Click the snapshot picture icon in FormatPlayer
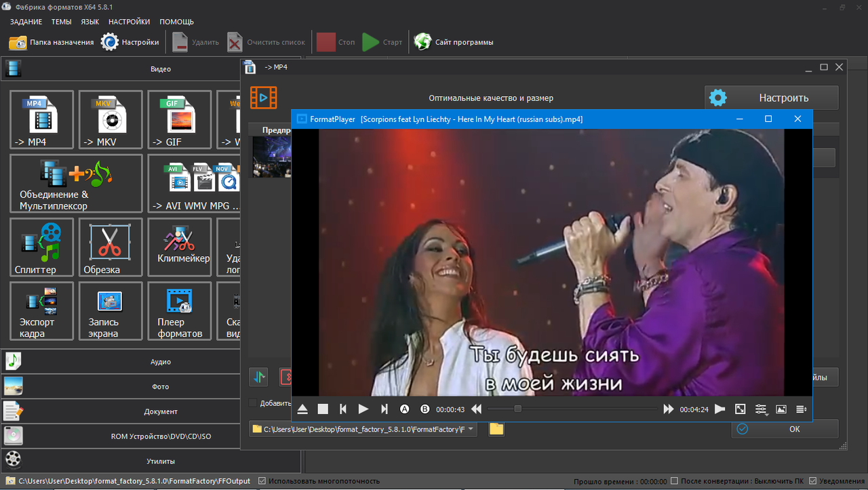Screen dimensions: 868x490 click(781, 409)
